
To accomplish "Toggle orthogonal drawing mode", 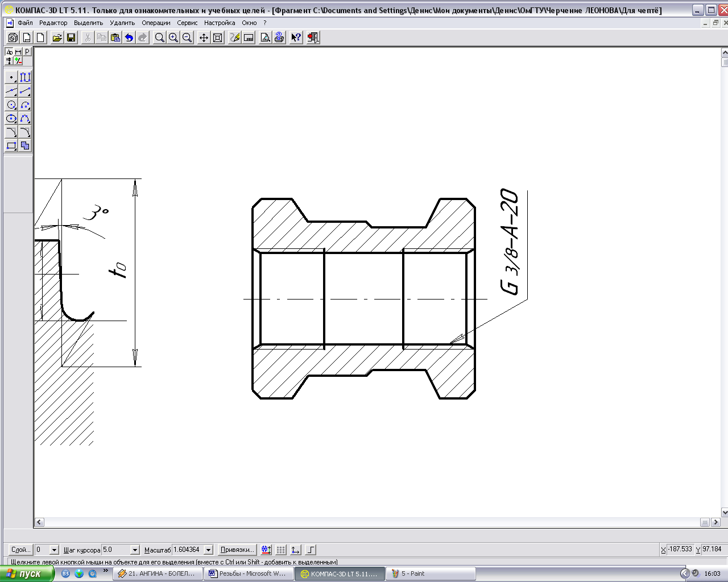I will (x=311, y=550).
